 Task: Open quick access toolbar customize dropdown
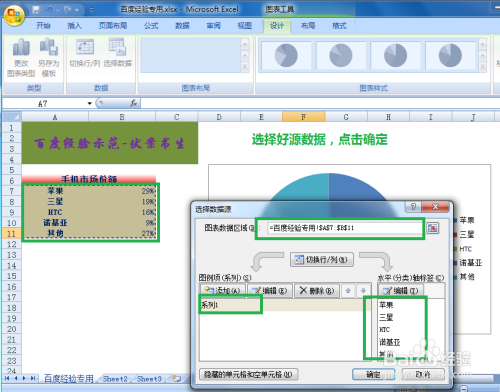(91, 10)
